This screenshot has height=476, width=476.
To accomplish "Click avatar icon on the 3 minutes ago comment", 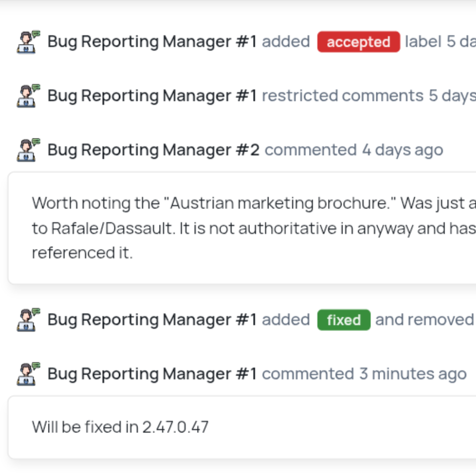I will pyautogui.click(x=28, y=374).
